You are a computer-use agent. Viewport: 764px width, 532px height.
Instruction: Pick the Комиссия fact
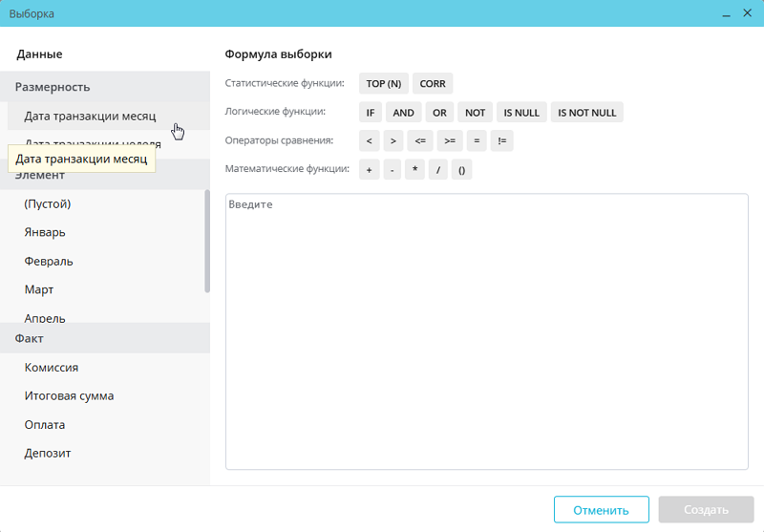pos(52,367)
